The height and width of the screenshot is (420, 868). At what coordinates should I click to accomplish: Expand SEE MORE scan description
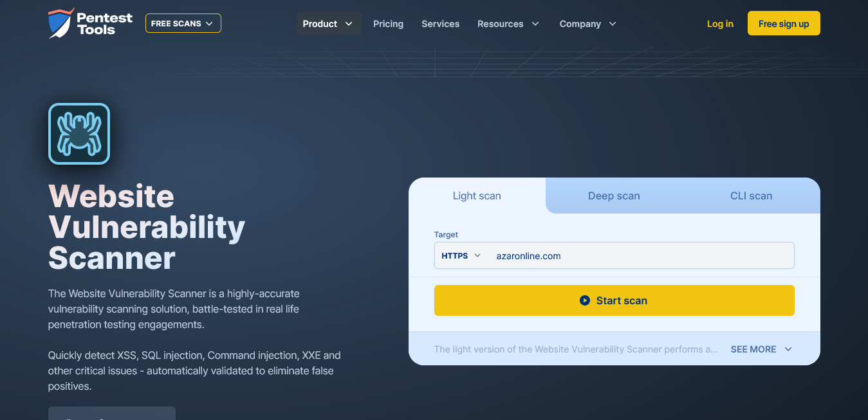click(761, 349)
